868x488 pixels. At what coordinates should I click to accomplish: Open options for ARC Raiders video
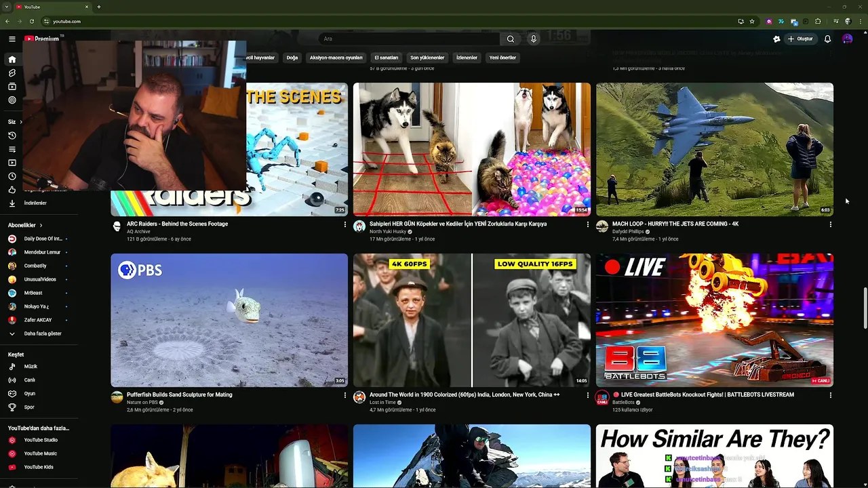[345, 224]
